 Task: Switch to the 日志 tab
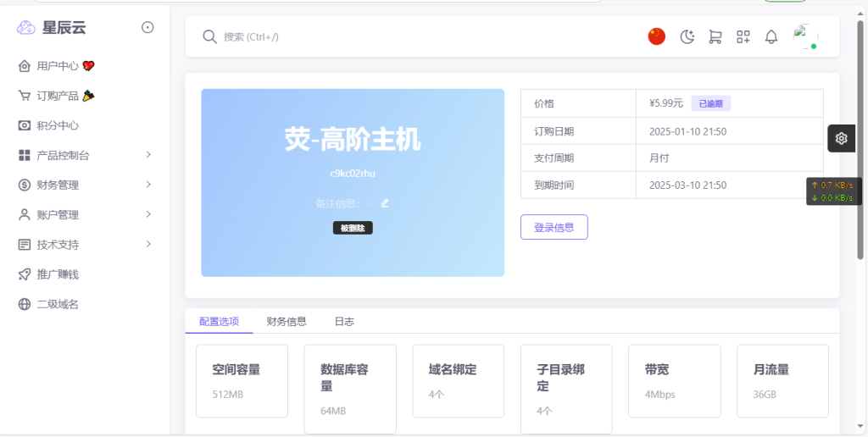[344, 321]
